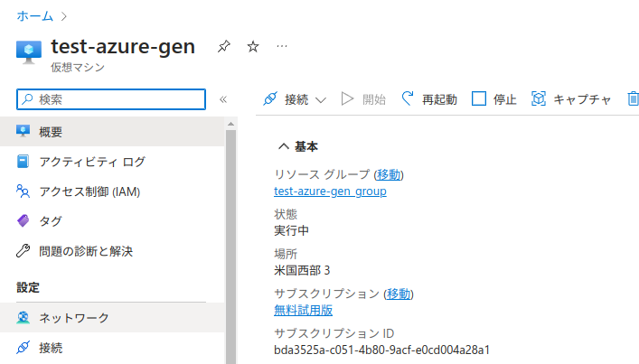Image resolution: width=639 pixels, height=364 pixels.
Task: Click the IAM people icon
Action: [x=23, y=191]
